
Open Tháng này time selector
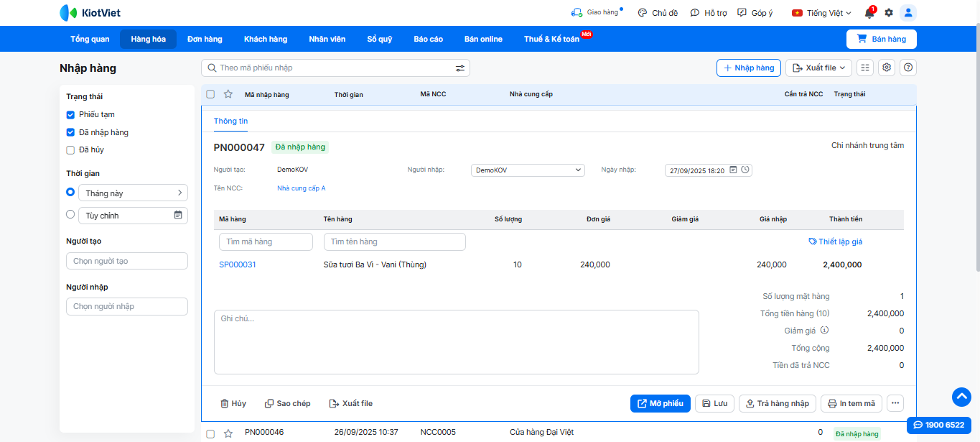(134, 193)
